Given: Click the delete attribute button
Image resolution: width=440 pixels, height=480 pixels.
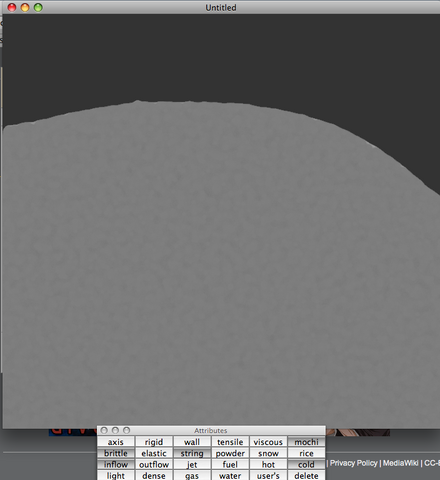Looking at the screenshot, I should pyautogui.click(x=306, y=475).
